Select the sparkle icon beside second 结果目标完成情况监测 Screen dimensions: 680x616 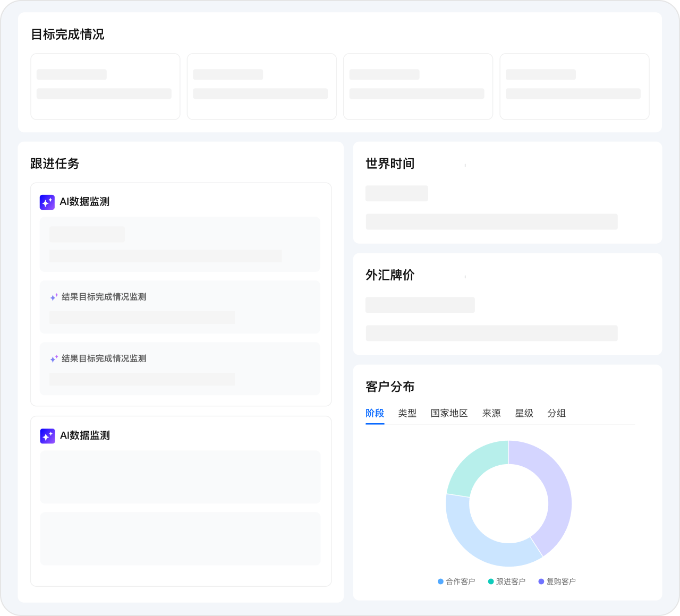click(54, 358)
